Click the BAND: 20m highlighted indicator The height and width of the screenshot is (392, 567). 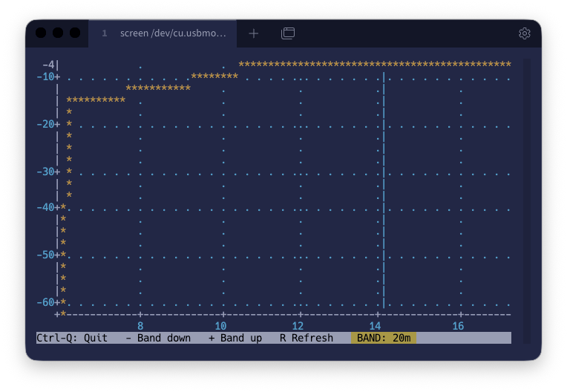tap(384, 338)
